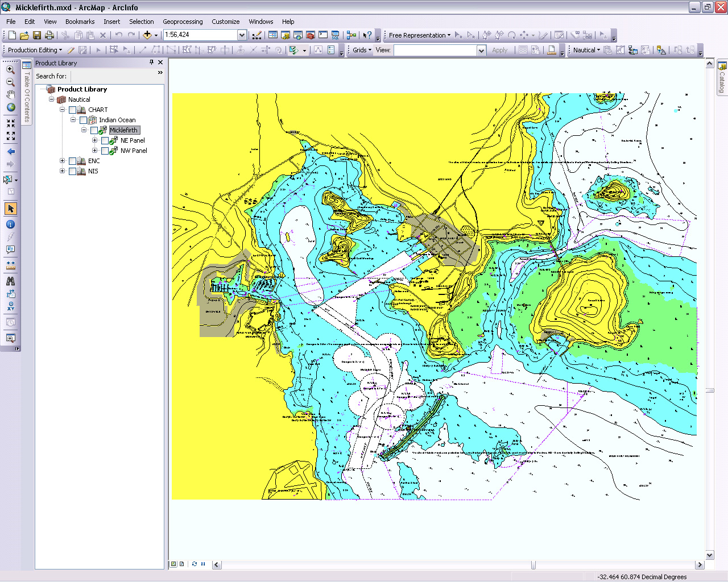Screen dimensions: 728x582
Task: Open the Nautical toolbar menu button
Action: pos(586,50)
